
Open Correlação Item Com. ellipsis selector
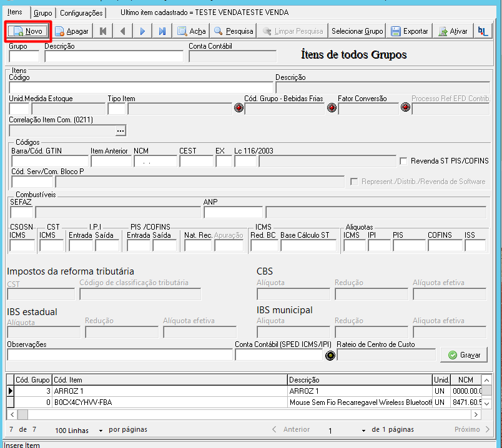pyautogui.click(x=121, y=130)
